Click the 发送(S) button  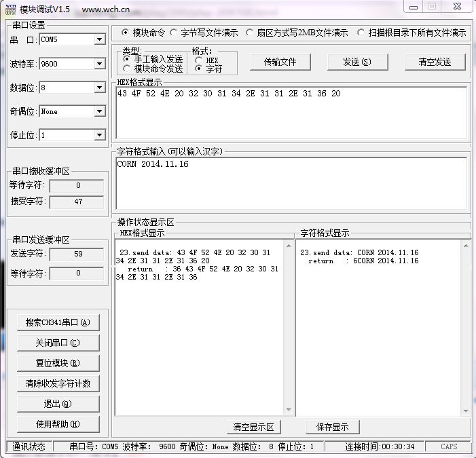[357, 62]
